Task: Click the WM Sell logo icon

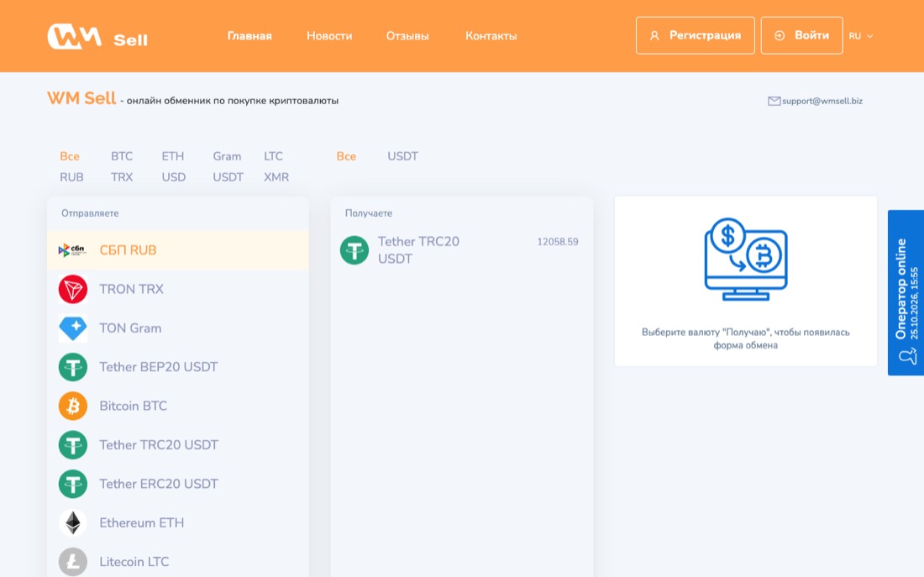Action: pos(74,36)
